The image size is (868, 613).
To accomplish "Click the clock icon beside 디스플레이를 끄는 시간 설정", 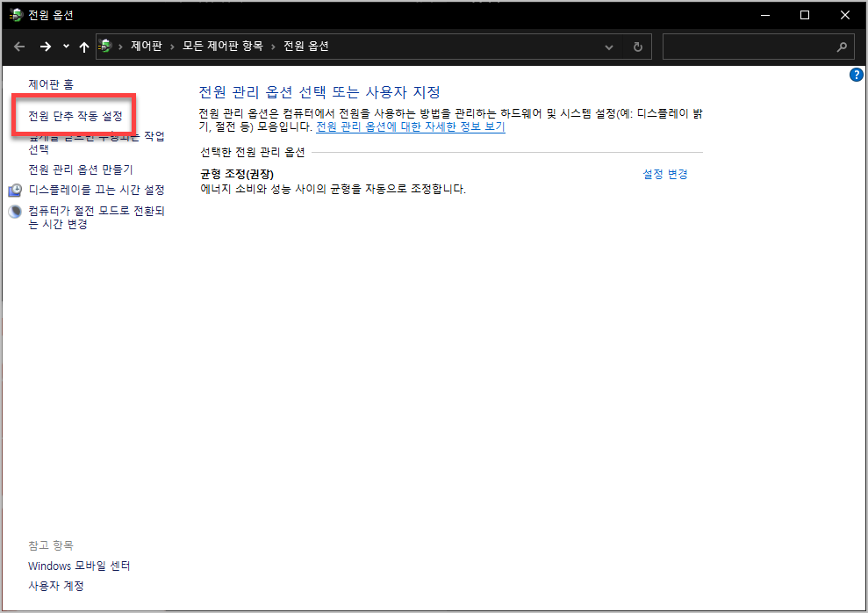I will click(x=14, y=189).
